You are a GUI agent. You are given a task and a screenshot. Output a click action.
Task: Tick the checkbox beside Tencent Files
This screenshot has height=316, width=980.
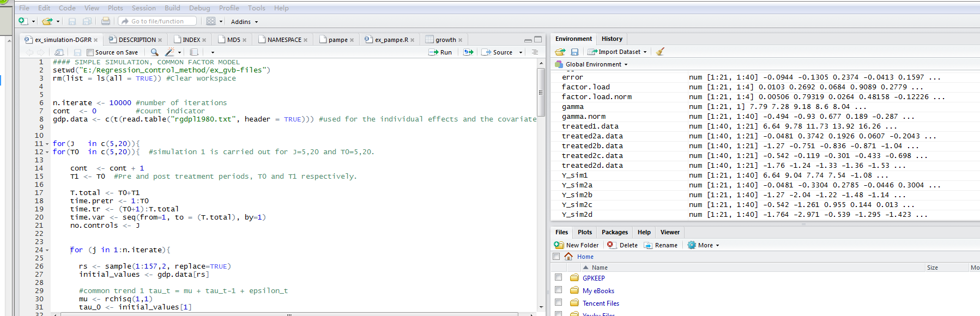[558, 302]
